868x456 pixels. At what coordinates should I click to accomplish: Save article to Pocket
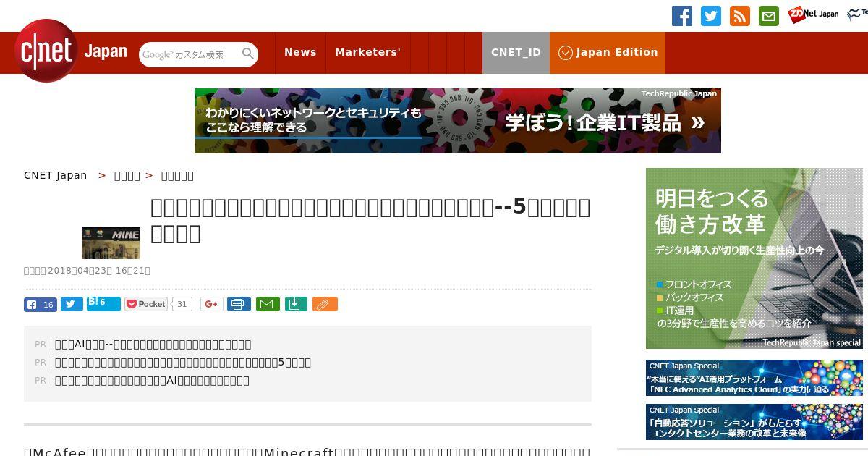(x=146, y=304)
